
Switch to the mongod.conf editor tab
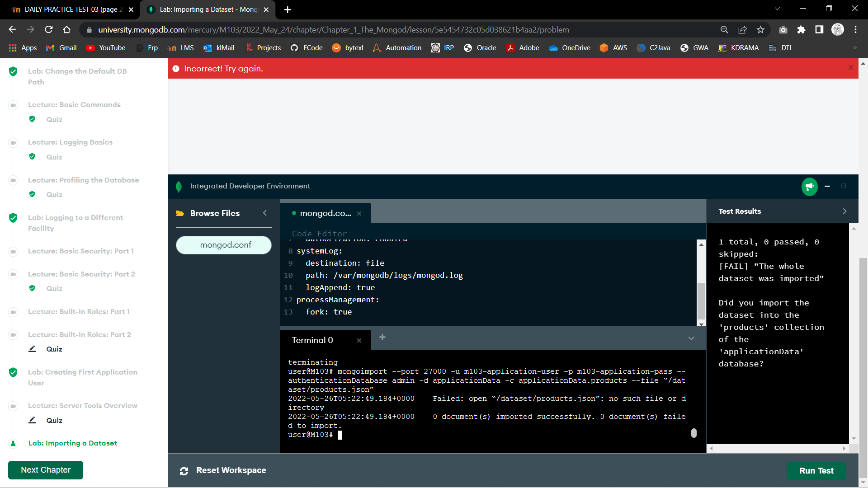point(325,213)
